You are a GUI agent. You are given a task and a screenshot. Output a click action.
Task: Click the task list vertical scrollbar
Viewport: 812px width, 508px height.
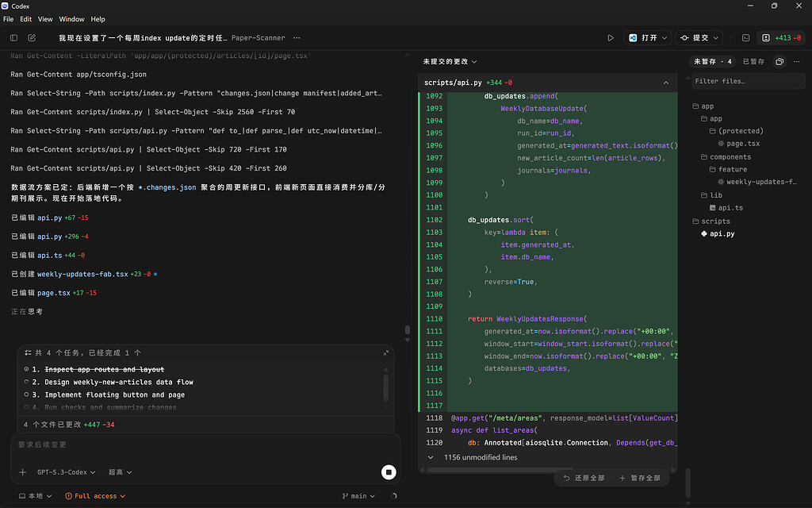386,387
